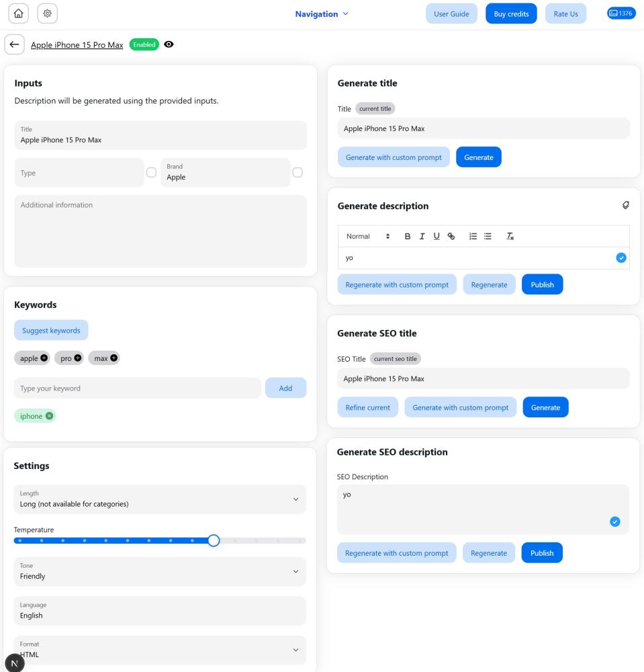
Task: Click the Type input field
Action: click(79, 173)
